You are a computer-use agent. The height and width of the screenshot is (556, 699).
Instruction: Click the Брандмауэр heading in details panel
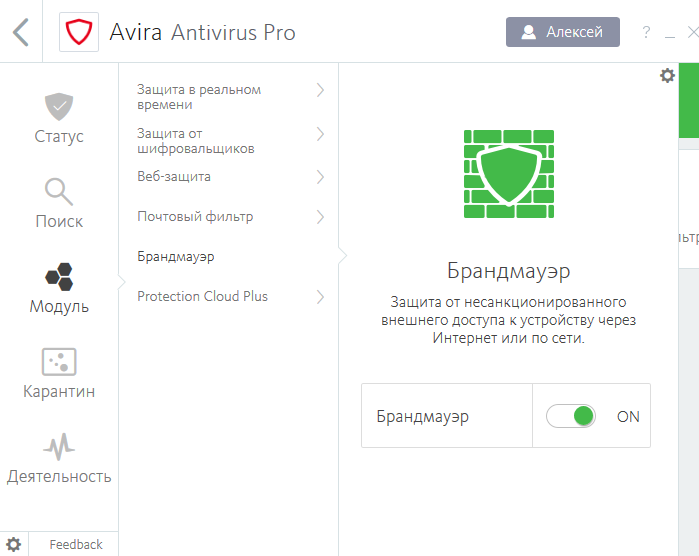point(508,271)
